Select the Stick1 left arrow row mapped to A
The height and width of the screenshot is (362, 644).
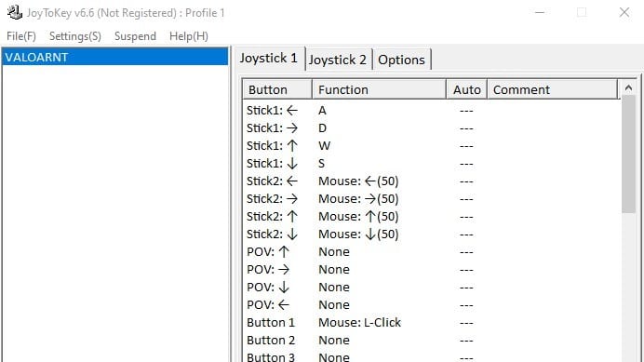[431, 111]
